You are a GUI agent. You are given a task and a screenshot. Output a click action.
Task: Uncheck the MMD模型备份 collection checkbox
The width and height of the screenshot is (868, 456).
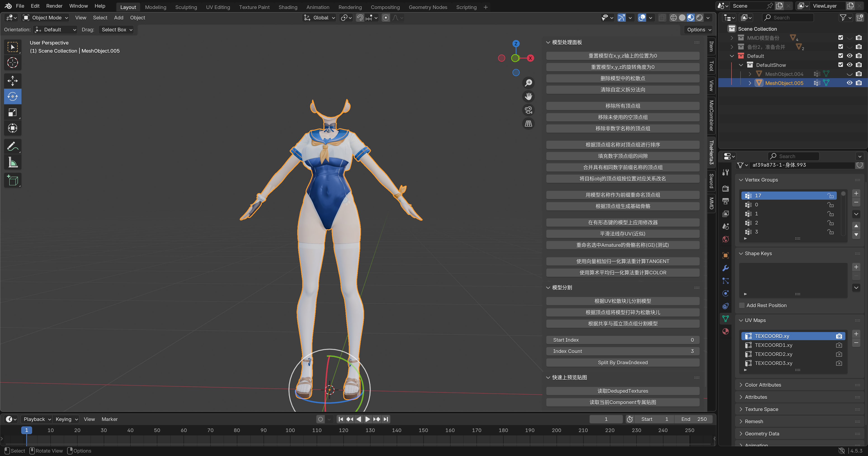tap(840, 38)
